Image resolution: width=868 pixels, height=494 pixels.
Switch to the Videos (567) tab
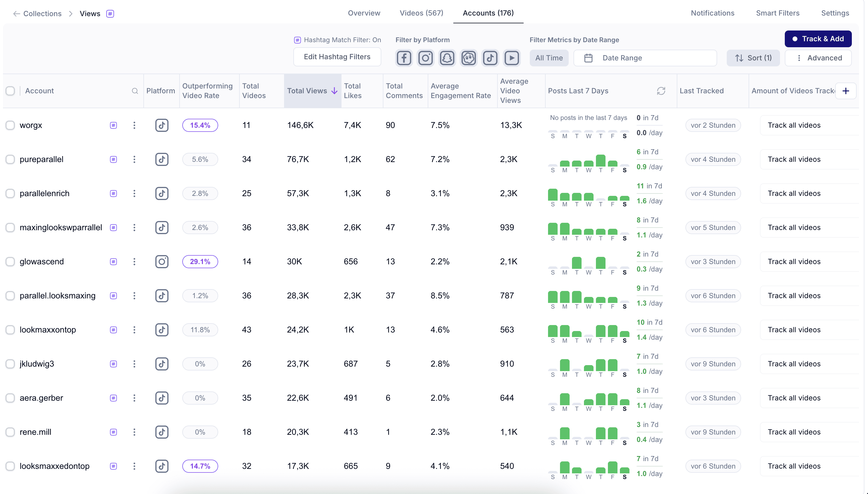[x=421, y=13]
